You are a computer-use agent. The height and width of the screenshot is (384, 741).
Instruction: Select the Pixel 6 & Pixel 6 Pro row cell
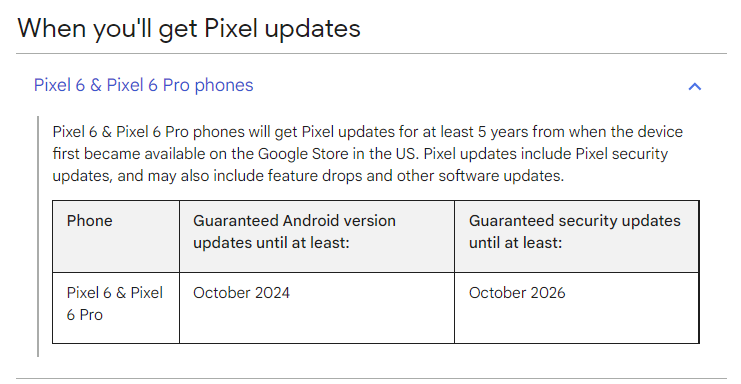coord(116,308)
